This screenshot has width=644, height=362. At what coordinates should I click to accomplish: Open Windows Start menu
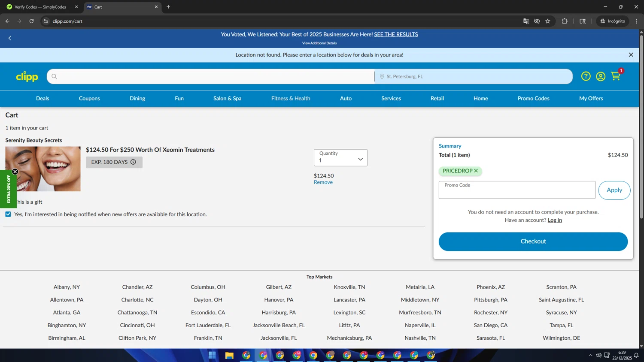(212, 355)
